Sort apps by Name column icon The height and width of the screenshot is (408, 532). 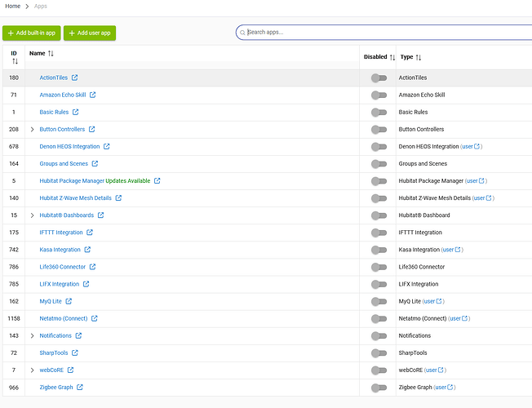click(51, 54)
